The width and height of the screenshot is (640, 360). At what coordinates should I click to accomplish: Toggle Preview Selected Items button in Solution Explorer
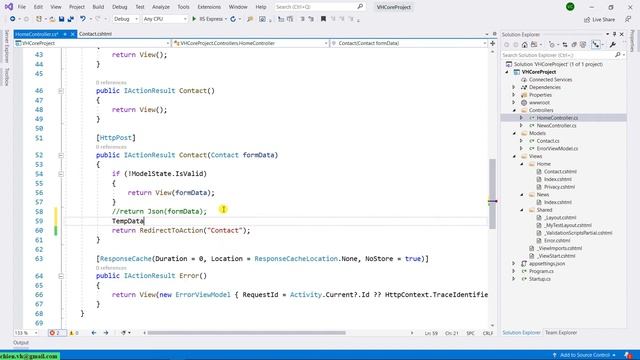596,45
